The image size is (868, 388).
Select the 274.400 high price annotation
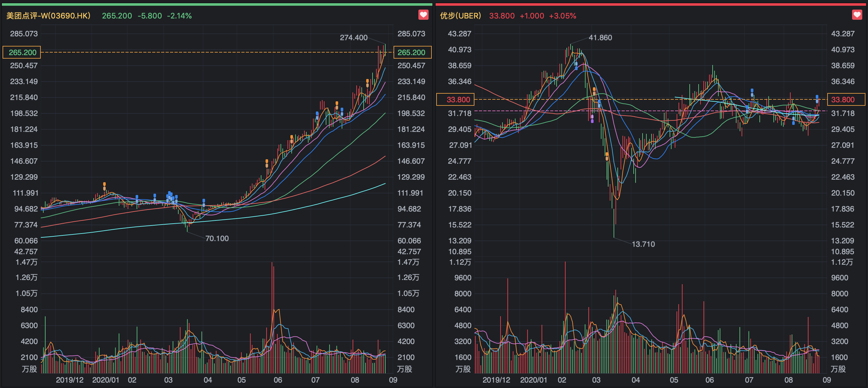(353, 38)
